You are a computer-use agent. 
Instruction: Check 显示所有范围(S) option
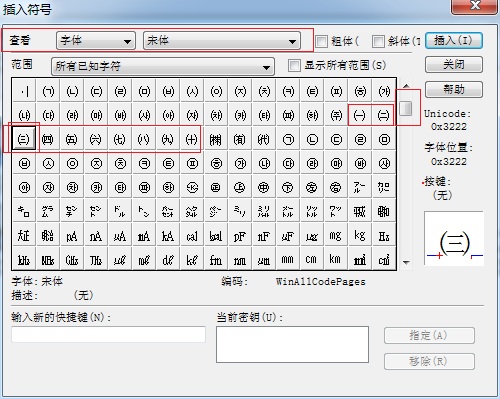[x=294, y=65]
